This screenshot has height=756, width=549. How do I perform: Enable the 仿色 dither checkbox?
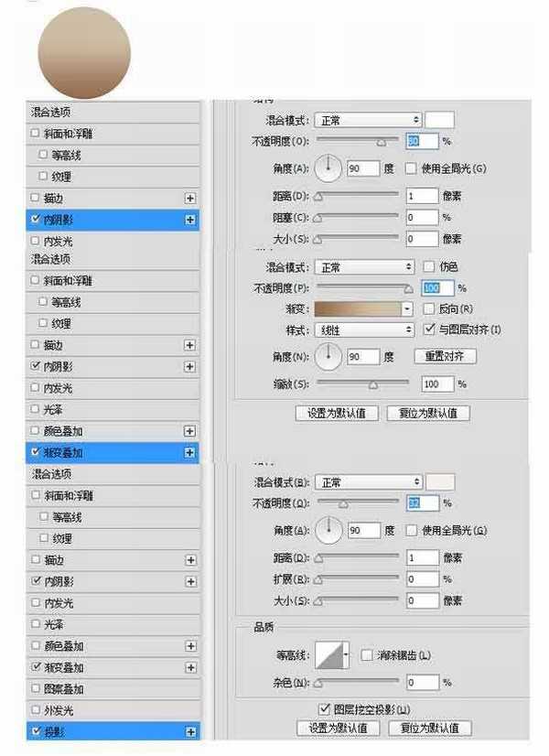coord(429,267)
